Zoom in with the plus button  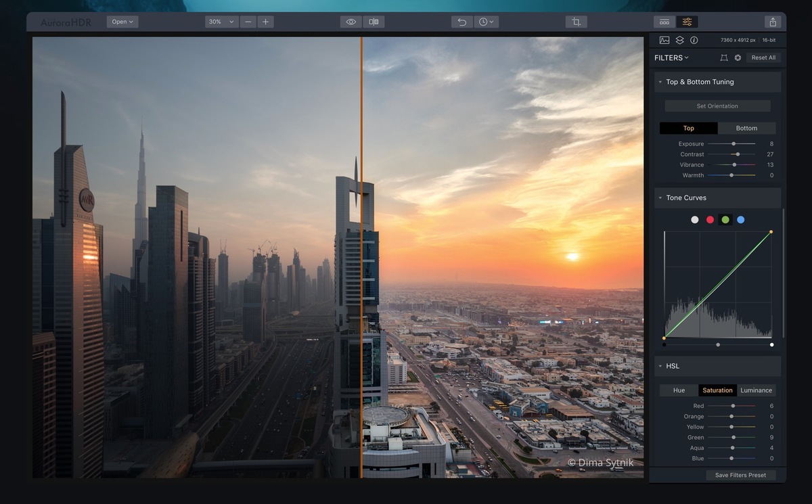(265, 22)
